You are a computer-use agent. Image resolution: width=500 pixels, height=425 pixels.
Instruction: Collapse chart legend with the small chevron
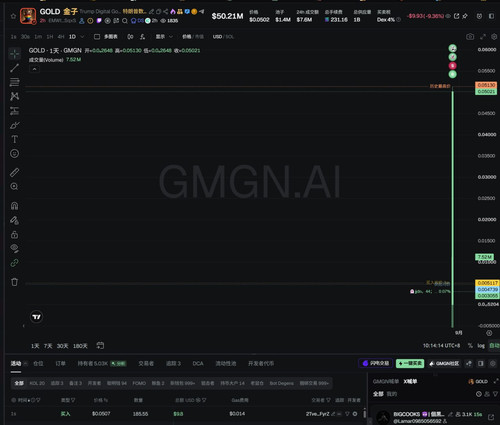tap(34, 69)
